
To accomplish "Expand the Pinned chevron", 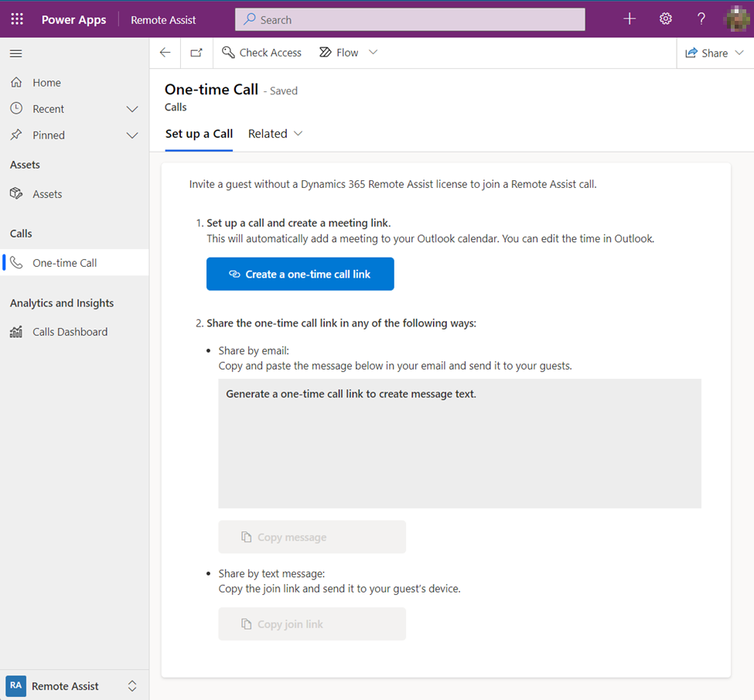I will (x=132, y=135).
